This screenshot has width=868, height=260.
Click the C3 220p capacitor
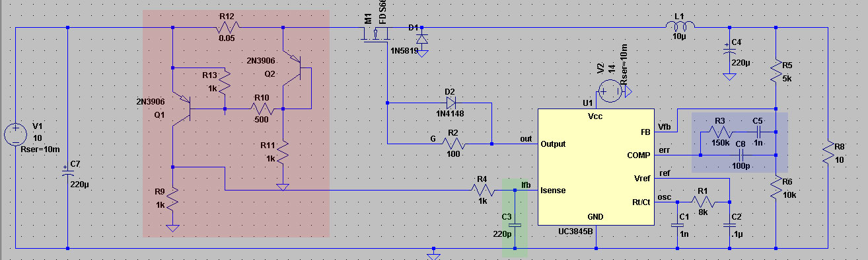pos(515,224)
